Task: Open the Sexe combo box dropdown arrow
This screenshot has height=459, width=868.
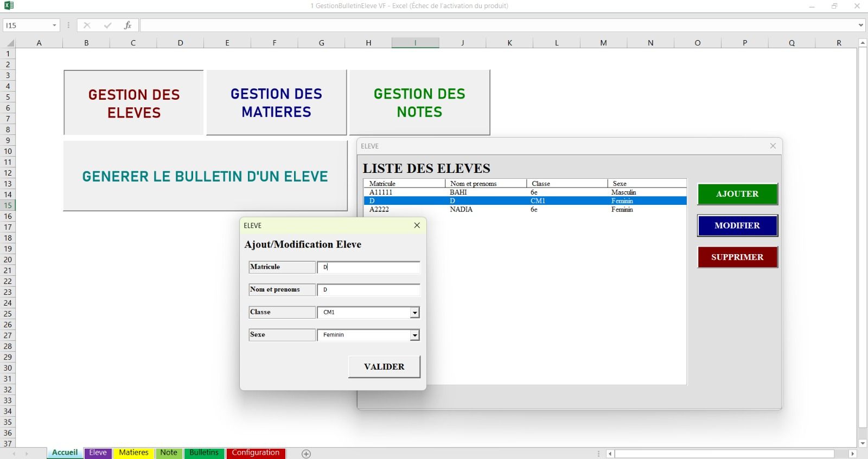Action: pyautogui.click(x=414, y=335)
